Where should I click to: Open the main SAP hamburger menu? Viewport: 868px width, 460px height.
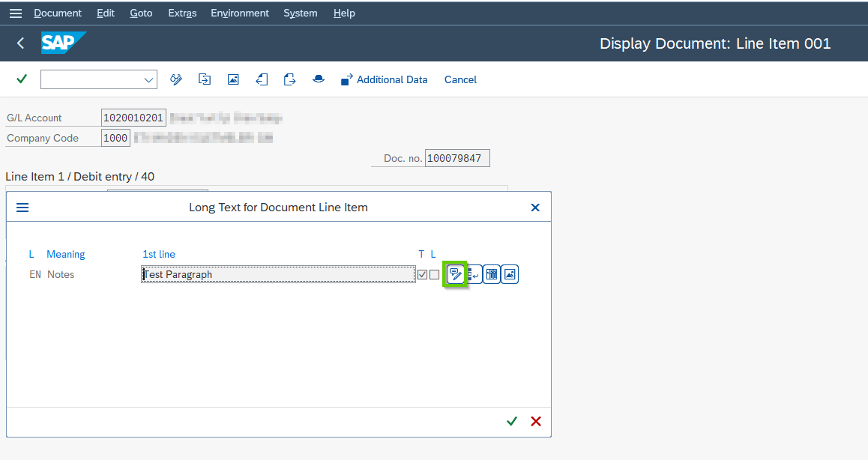(x=16, y=13)
